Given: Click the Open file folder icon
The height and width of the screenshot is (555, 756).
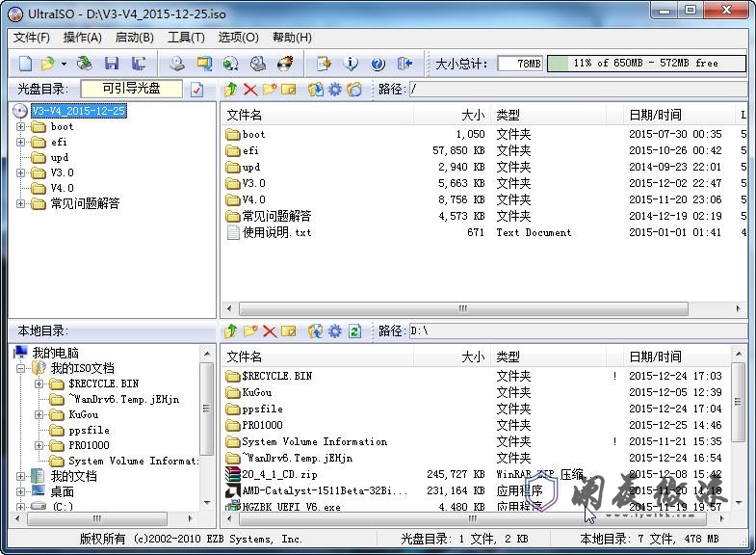Looking at the screenshot, I should (x=48, y=64).
